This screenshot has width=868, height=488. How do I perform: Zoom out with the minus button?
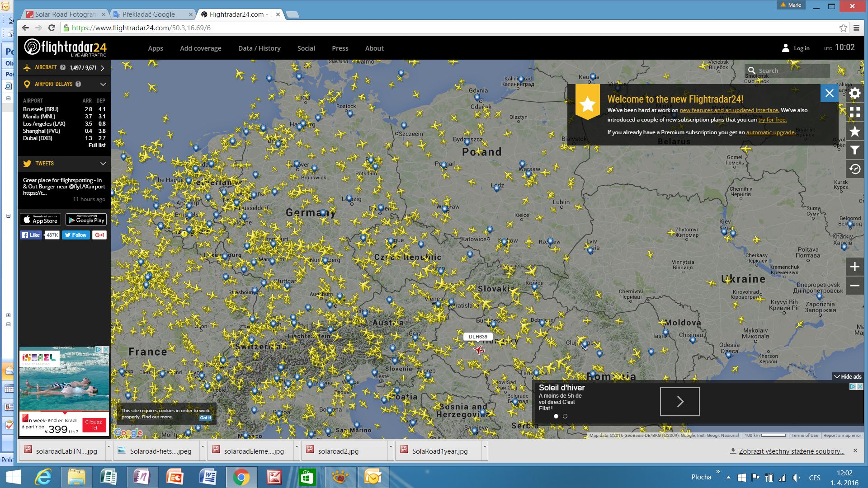pos(854,286)
